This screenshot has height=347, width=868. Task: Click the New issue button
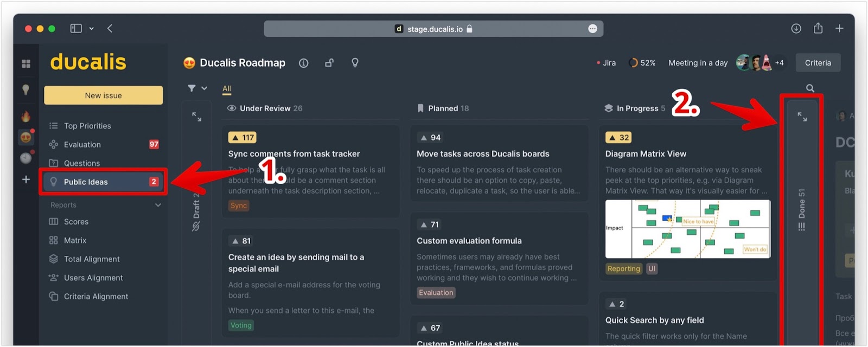coord(103,95)
